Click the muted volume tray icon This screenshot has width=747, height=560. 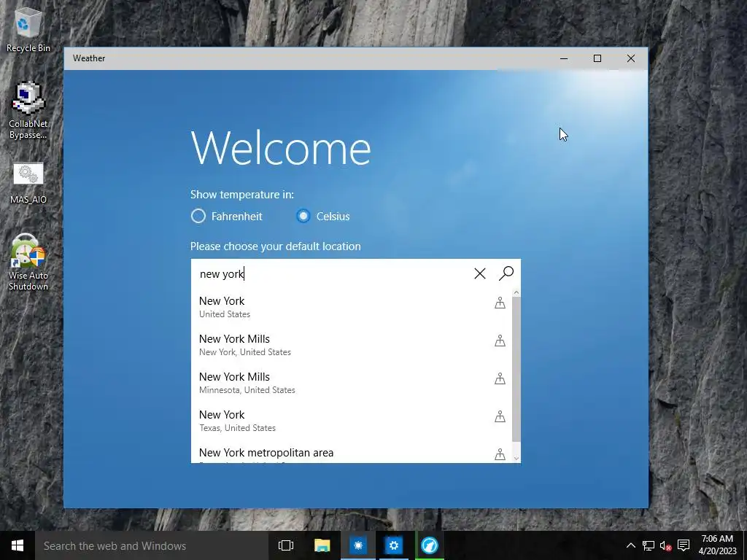[665, 545]
